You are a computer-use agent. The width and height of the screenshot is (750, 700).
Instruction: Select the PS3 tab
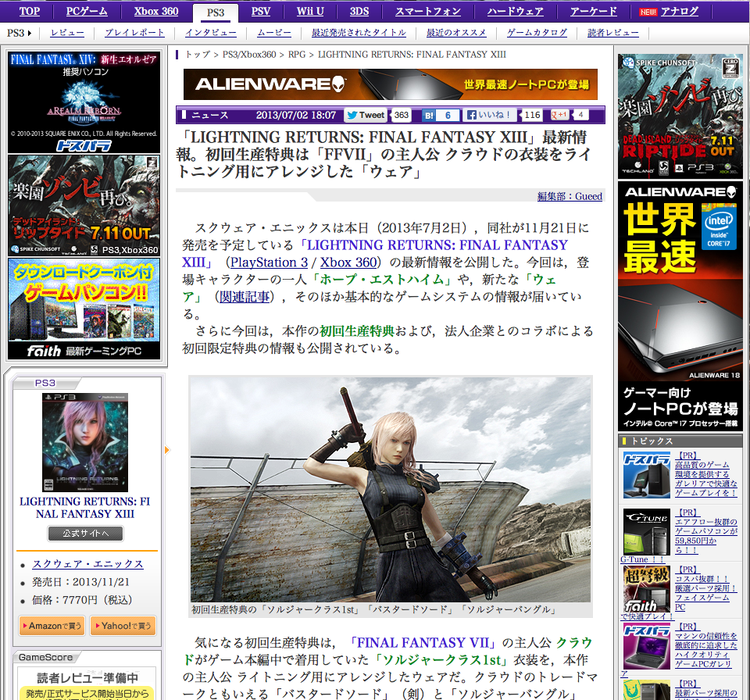216,12
